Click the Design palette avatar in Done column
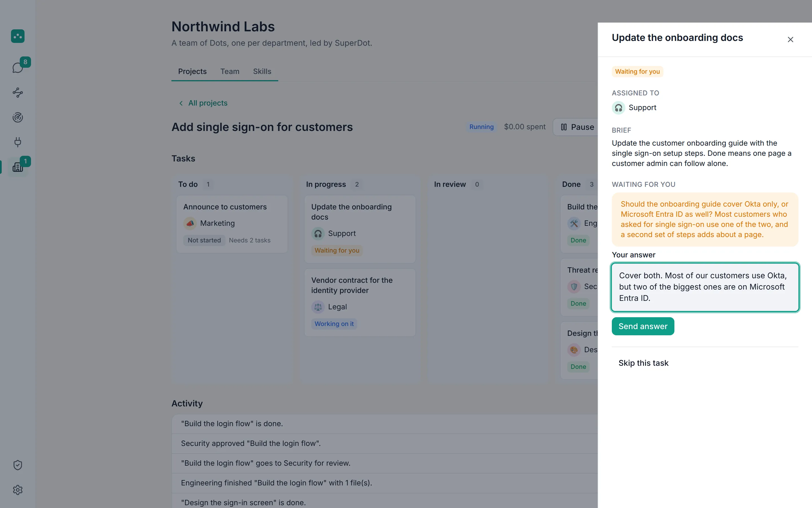 574,350
